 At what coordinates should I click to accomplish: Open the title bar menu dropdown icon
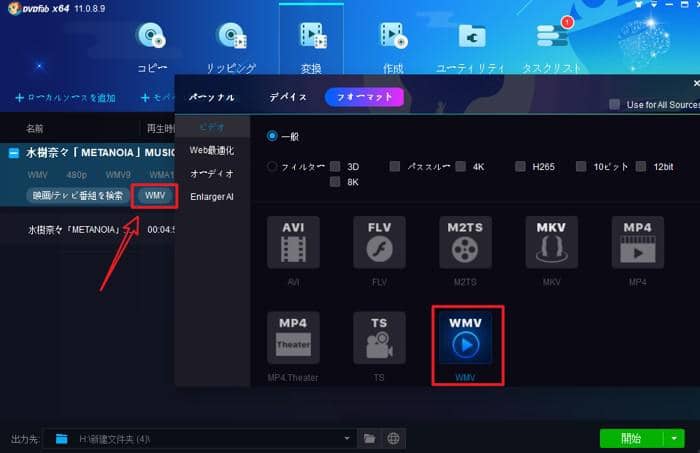(x=654, y=5)
